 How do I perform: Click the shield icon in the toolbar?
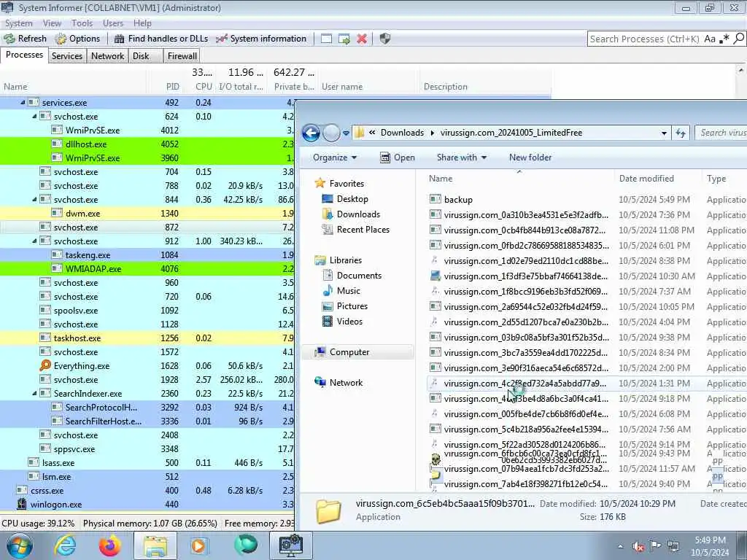pos(385,39)
